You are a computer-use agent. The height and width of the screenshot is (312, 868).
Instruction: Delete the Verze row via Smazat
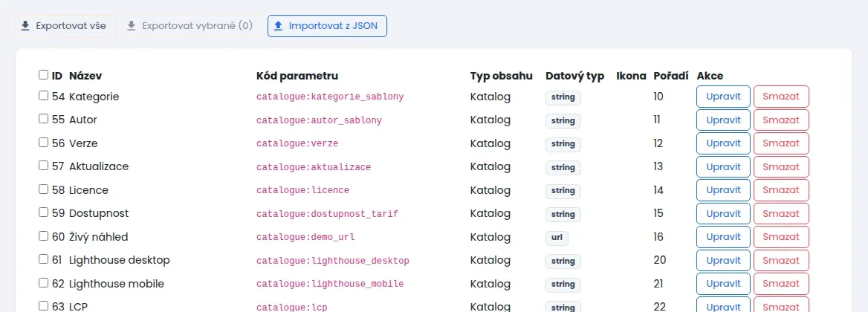(x=781, y=143)
